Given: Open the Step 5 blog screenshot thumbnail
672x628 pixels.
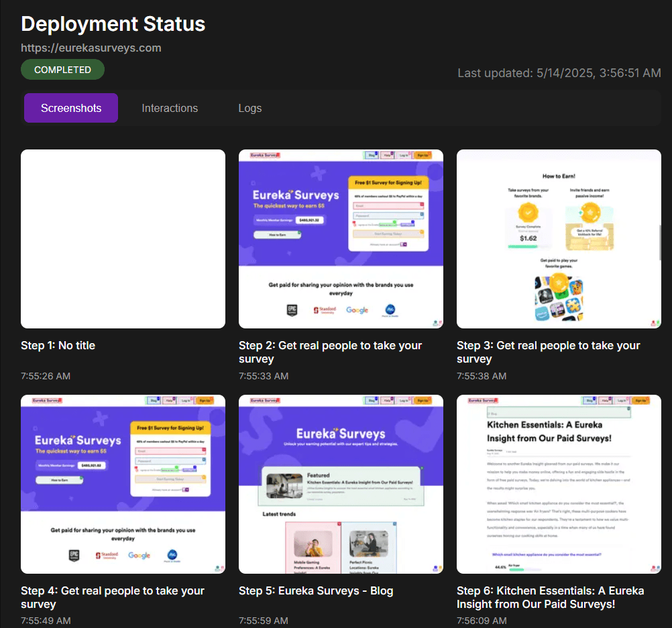Looking at the screenshot, I should click(341, 484).
